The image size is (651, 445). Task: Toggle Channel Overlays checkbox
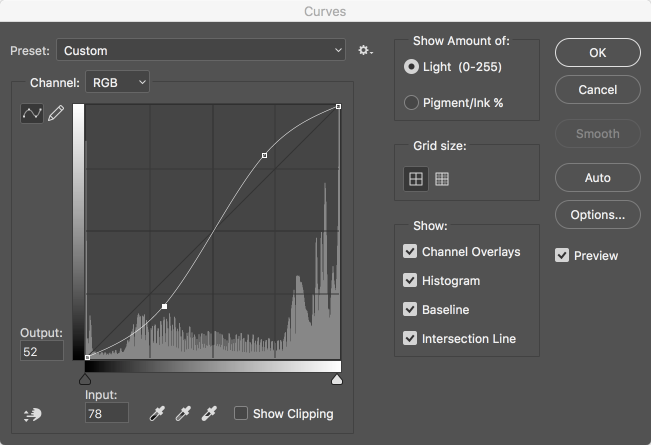coord(410,251)
